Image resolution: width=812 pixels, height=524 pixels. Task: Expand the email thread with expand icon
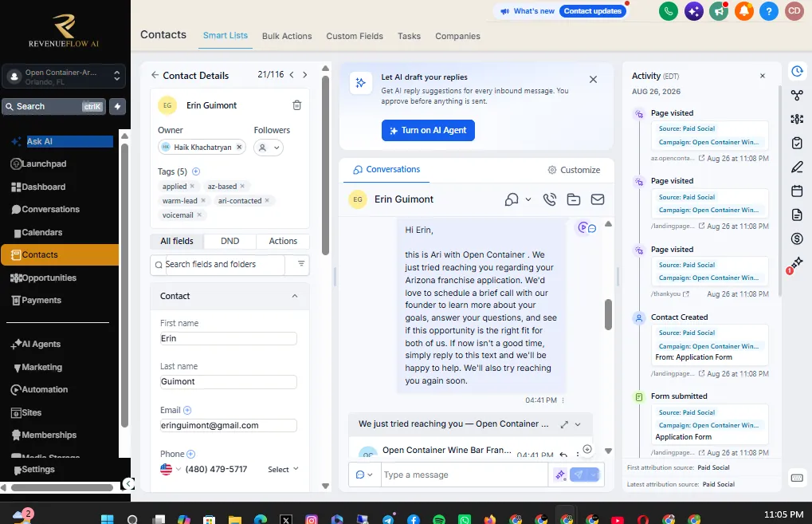(564, 424)
